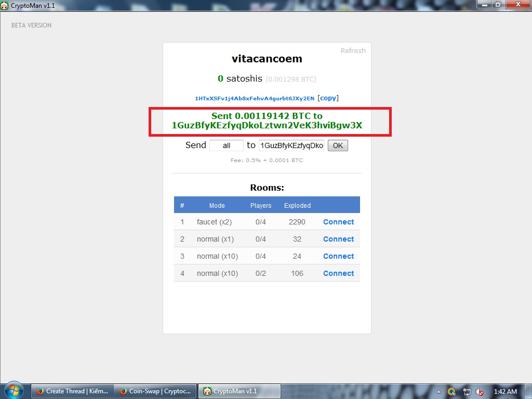Click the muted volume tray icon
Image resolution: width=532 pixels, height=399 pixels.
click(x=480, y=392)
